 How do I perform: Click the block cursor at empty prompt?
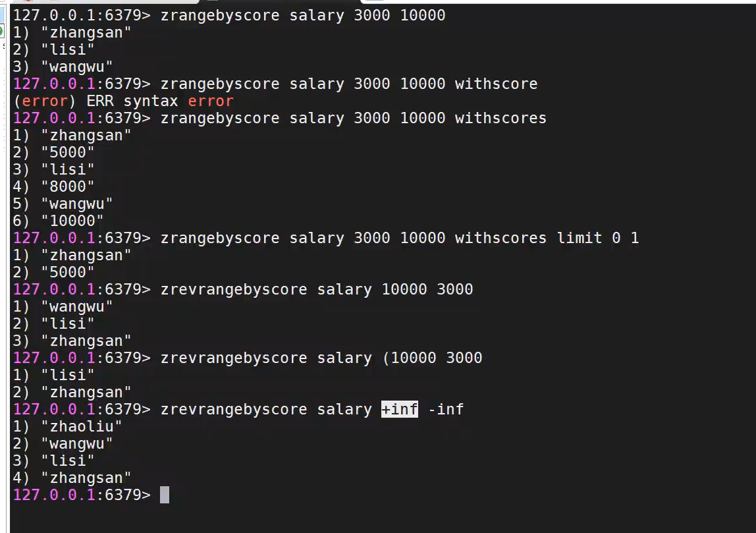point(165,495)
